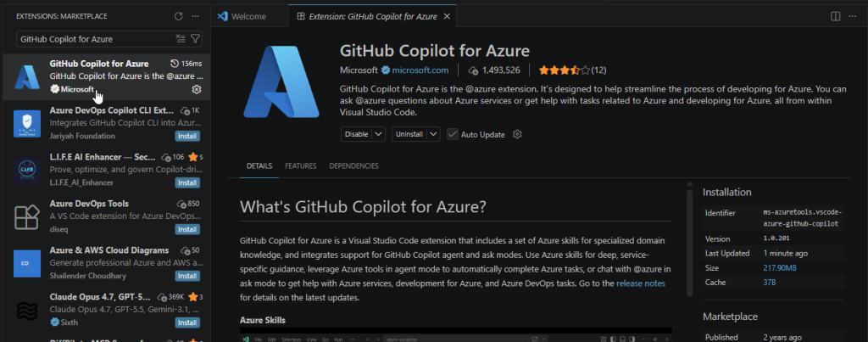Switch to the DETAILS tab
Viewport: 868px width, 342px height.
point(259,165)
